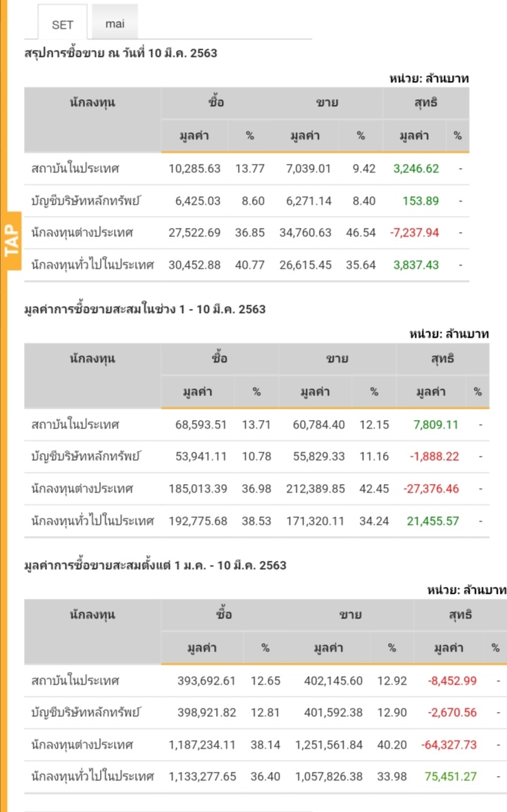Click the sell value 34,760.63 cell
Viewport: 507px width, 812px height.
coord(299,233)
